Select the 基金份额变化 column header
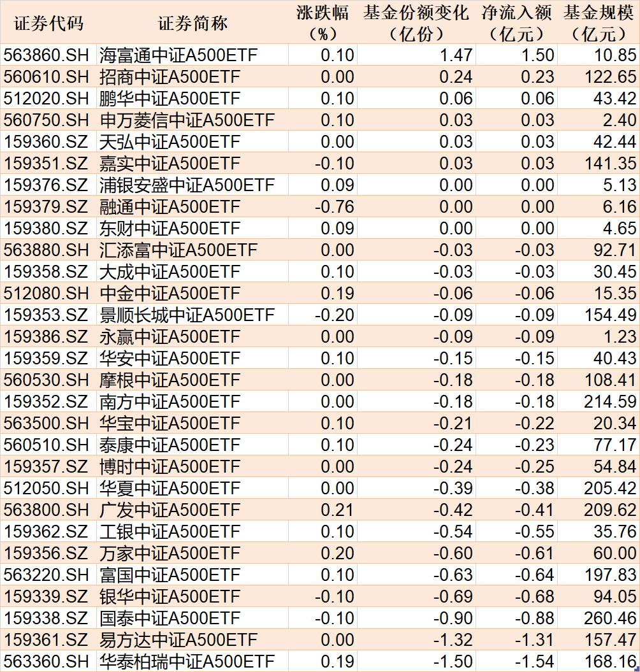 click(x=416, y=23)
